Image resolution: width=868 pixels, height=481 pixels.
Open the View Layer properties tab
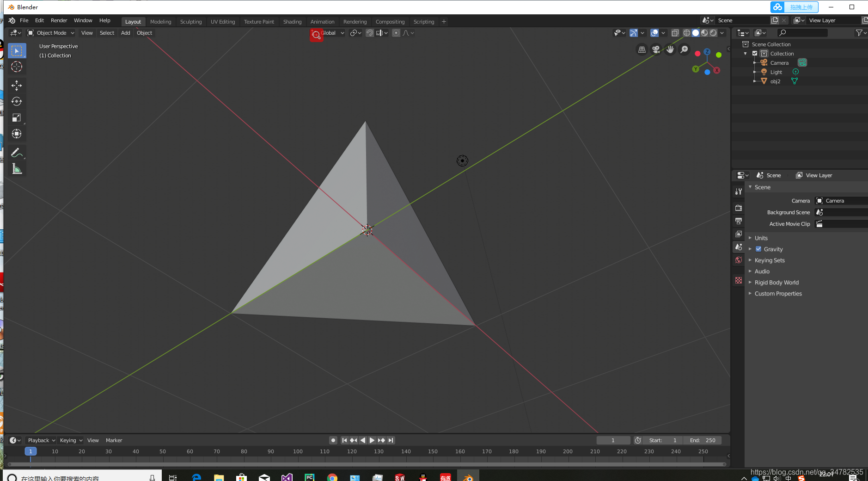coord(739,234)
